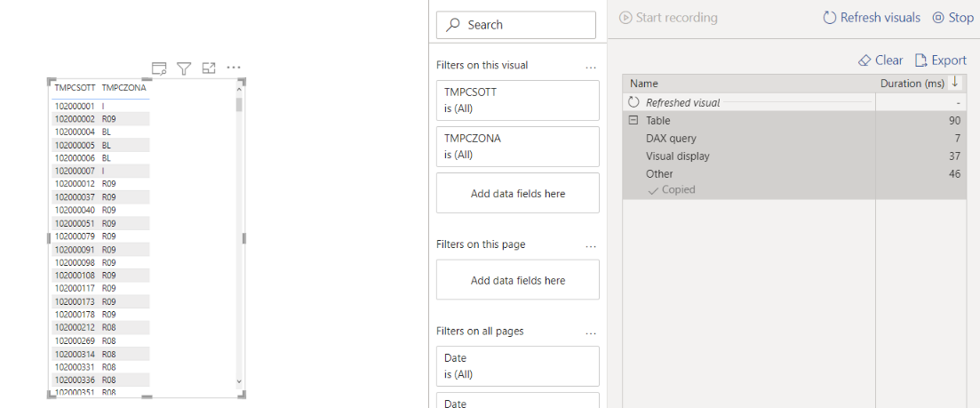Open the TMPCSOTT is (All) filter card
Screen dimensions: 980x408
click(x=517, y=100)
